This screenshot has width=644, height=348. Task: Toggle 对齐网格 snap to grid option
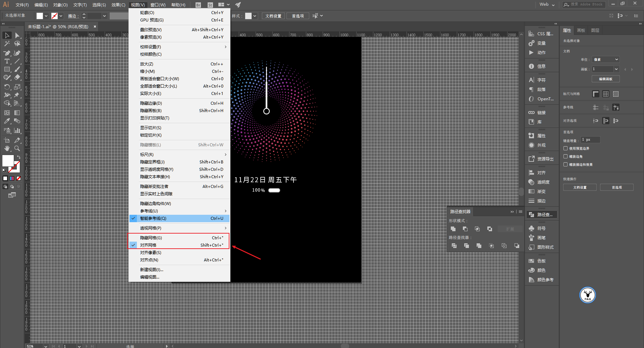pyautogui.click(x=179, y=245)
